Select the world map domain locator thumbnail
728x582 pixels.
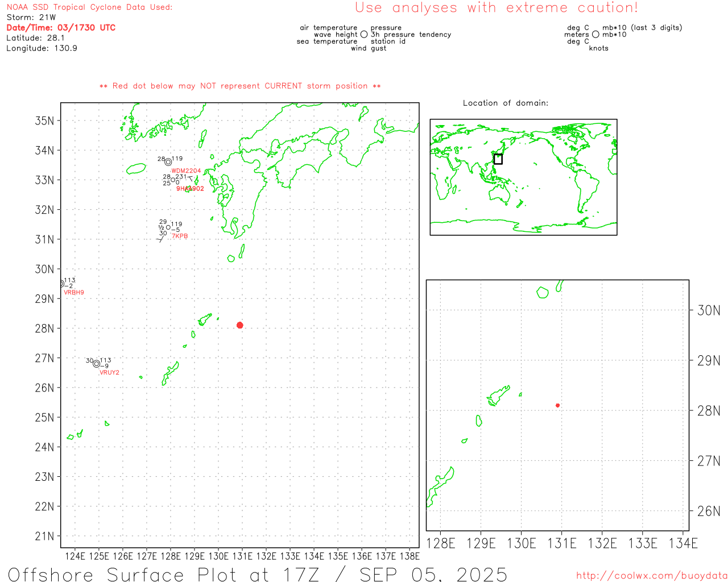pyautogui.click(x=523, y=177)
